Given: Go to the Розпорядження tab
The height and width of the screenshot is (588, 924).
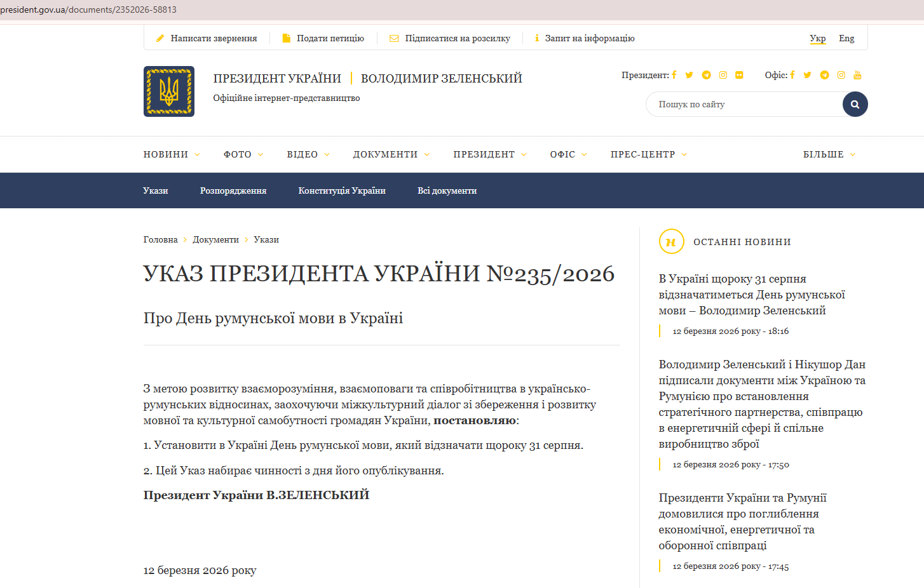Looking at the screenshot, I should 233,190.
